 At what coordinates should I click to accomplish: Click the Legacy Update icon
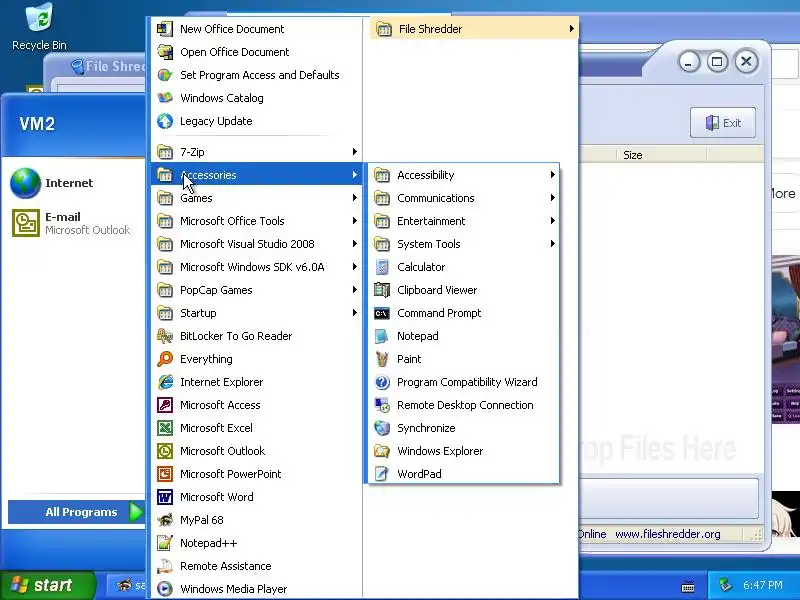pyautogui.click(x=165, y=121)
